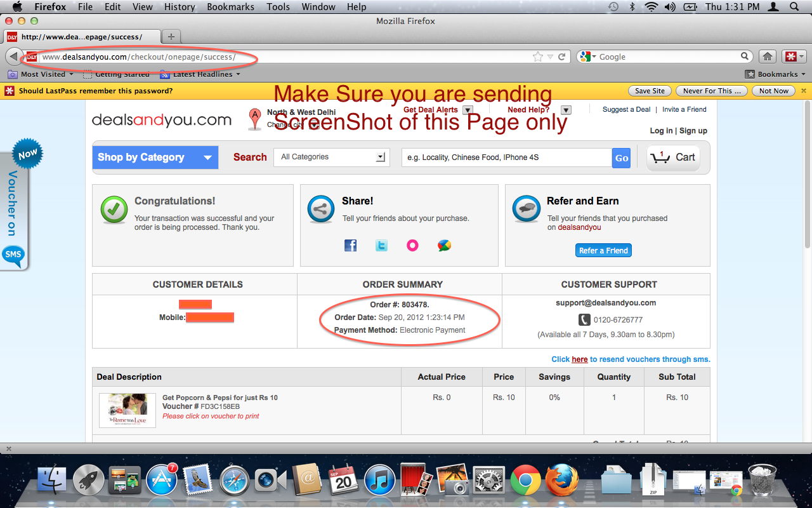The image size is (812, 508).
Task: Open System Preferences from the dock
Action: (489, 480)
